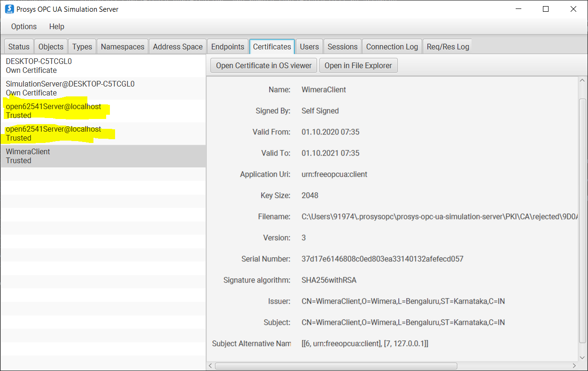Select the first open62541Server@localhost certificate

coord(70,111)
